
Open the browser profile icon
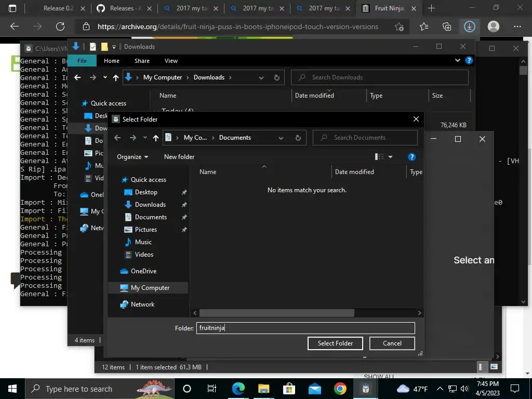click(494, 26)
